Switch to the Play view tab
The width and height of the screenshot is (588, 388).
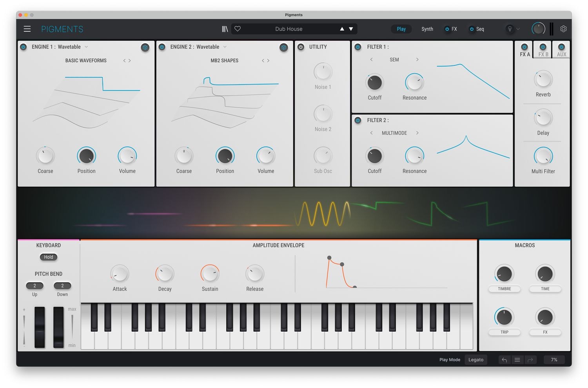click(x=401, y=29)
